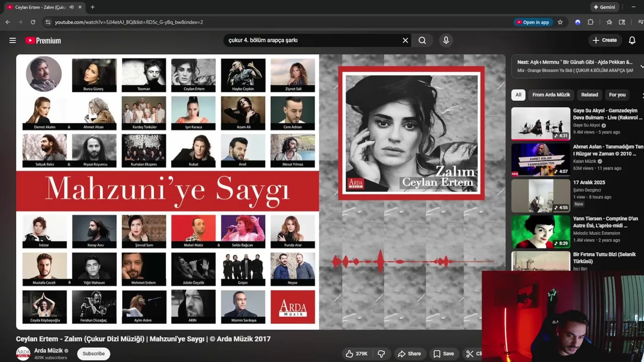Select the Related filter chip
644x362 pixels.
590,95
